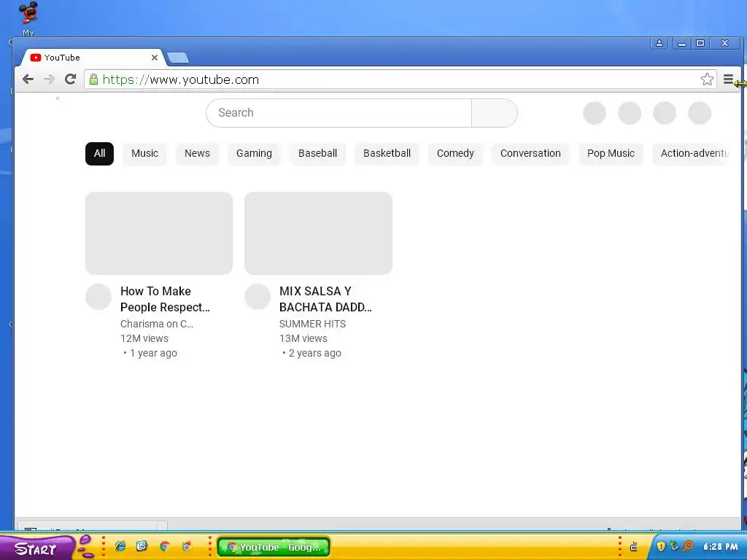Click the '1 year ago' text
This screenshot has width=747, height=560.
pos(153,354)
